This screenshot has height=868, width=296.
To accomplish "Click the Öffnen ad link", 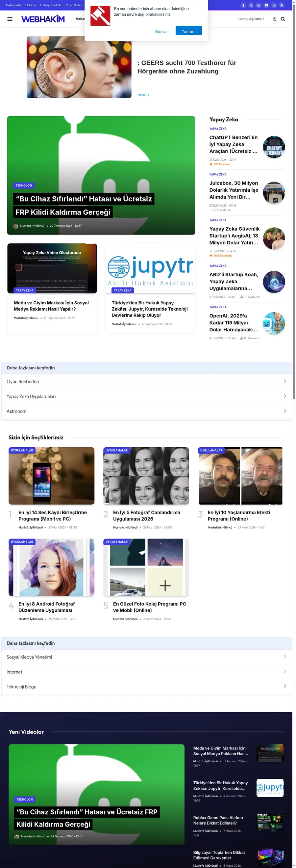I will (x=143, y=95).
